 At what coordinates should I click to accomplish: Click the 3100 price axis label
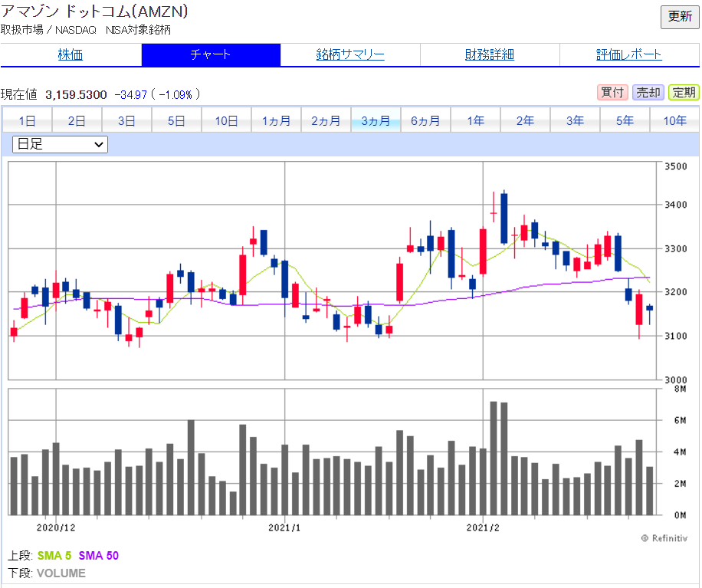click(676, 336)
